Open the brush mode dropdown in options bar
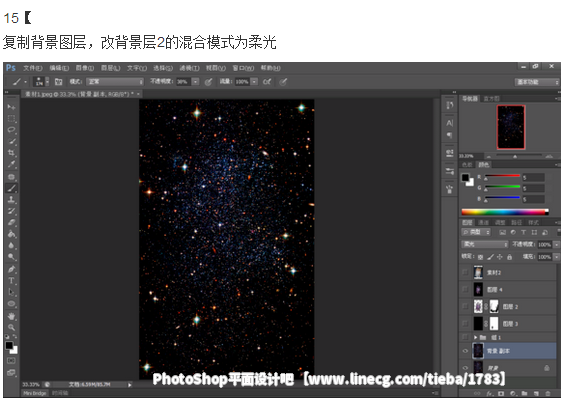 115,82
